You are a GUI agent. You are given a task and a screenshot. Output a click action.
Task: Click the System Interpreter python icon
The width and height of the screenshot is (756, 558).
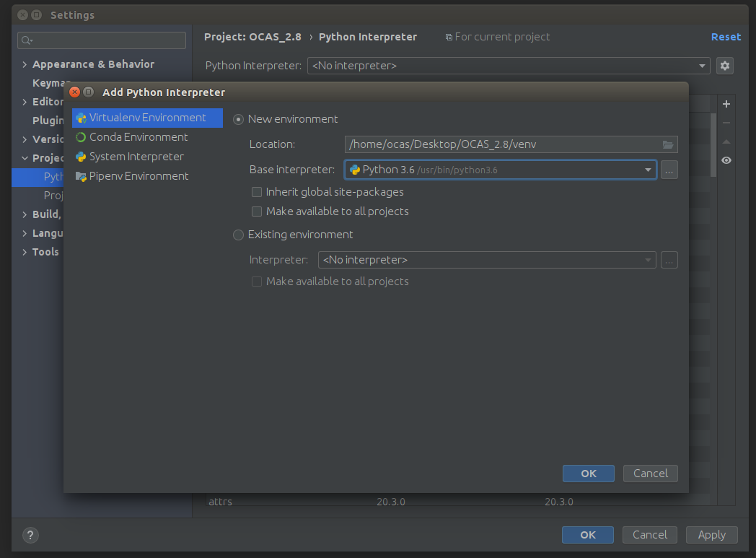[x=81, y=157]
